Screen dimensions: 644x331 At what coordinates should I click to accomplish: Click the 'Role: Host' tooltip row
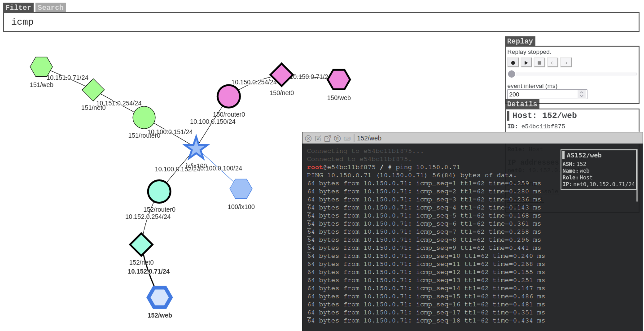coord(577,178)
